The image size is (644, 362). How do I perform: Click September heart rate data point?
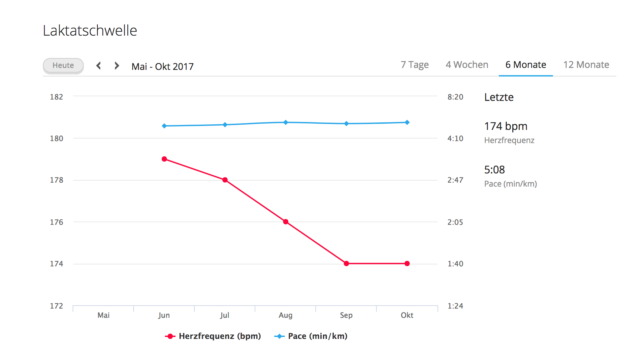click(x=346, y=263)
